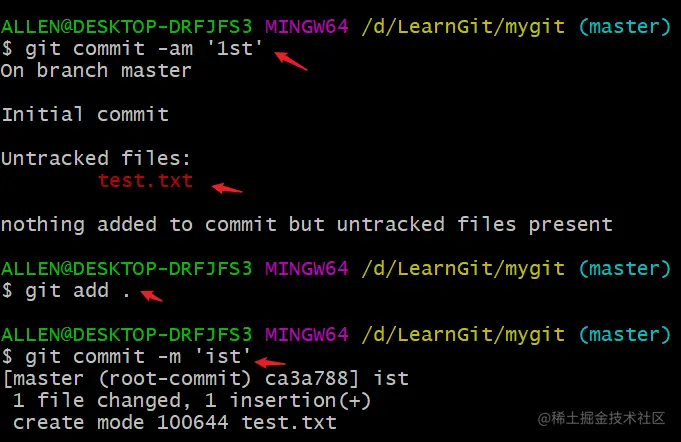Click the third prompt's (master) branch label
Viewport: 681px width, 442px height.
pos(625,334)
